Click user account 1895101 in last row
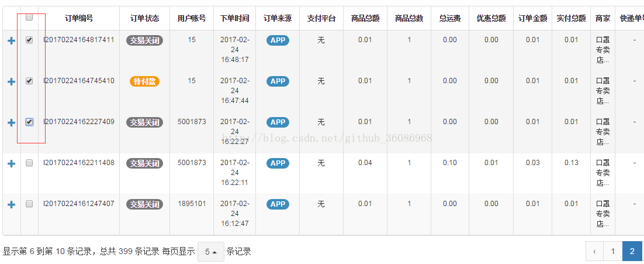Image resolution: width=644 pixels, height=264 pixels. pos(192,204)
